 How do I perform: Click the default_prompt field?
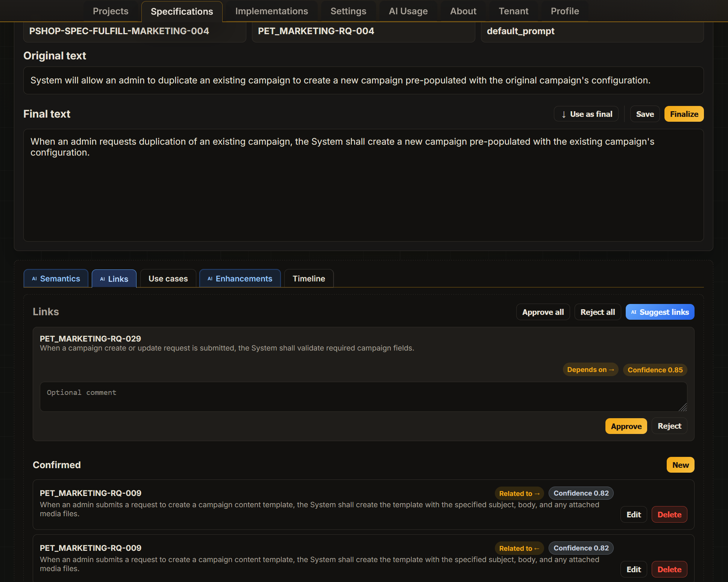592,31
